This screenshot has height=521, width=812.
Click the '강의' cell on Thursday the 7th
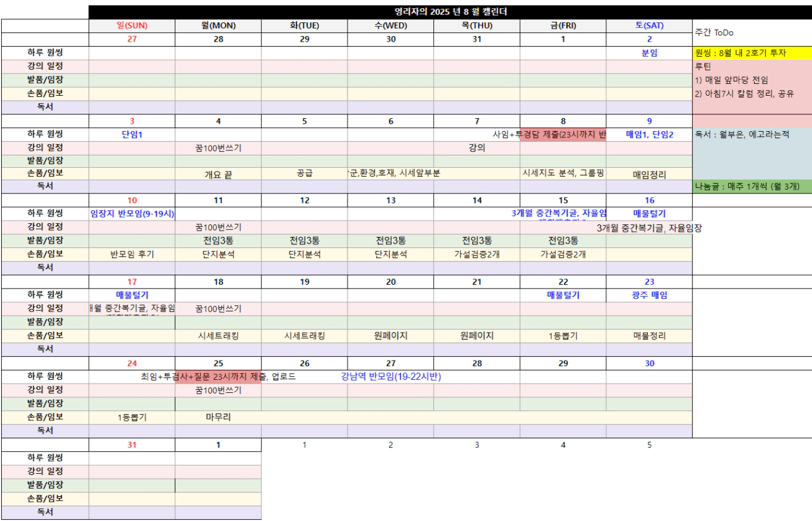tap(477, 148)
